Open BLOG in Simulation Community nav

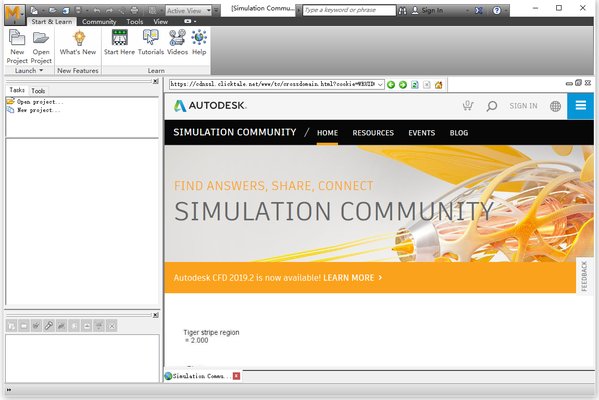coord(458,133)
